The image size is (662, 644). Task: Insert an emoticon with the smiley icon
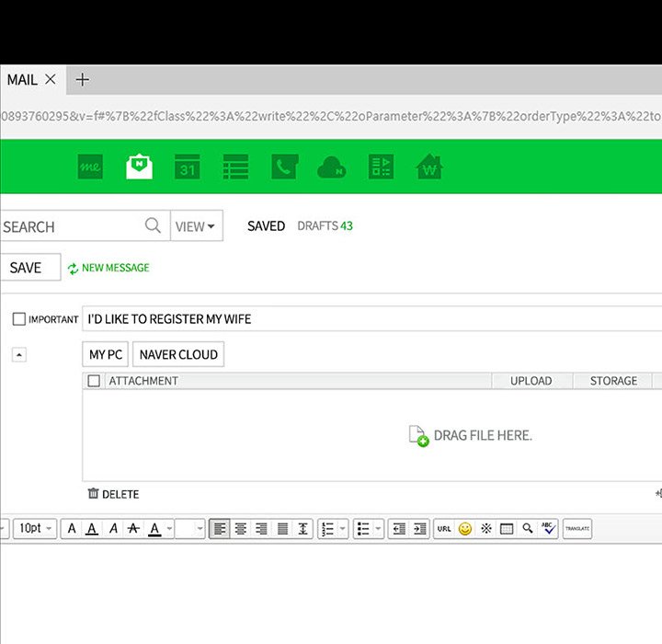tap(465, 529)
